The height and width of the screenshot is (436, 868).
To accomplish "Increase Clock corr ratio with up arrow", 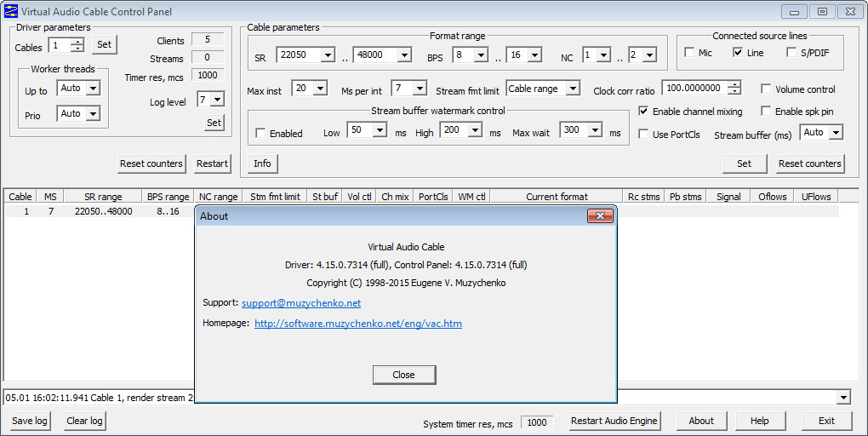I will point(734,84).
